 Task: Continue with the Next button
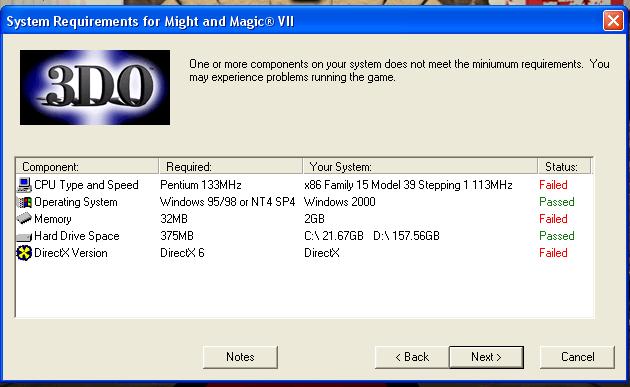tap(486, 357)
